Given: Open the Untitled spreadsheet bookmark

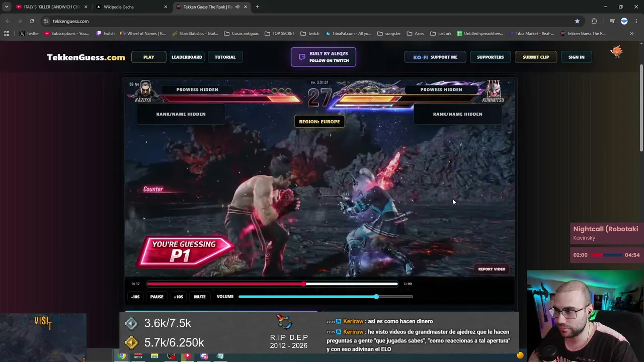Looking at the screenshot, I should (x=480, y=34).
